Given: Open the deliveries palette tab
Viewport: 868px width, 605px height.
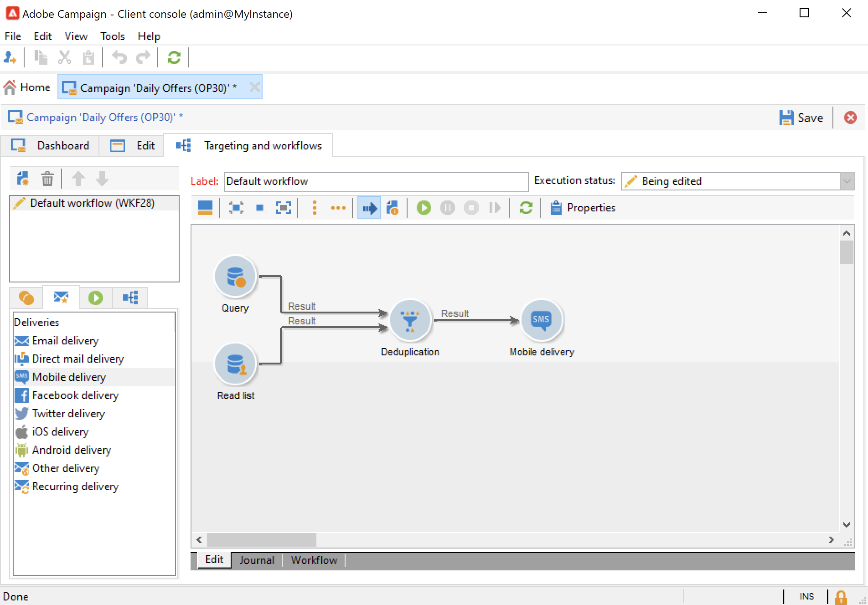Looking at the screenshot, I should click(61, 298).
